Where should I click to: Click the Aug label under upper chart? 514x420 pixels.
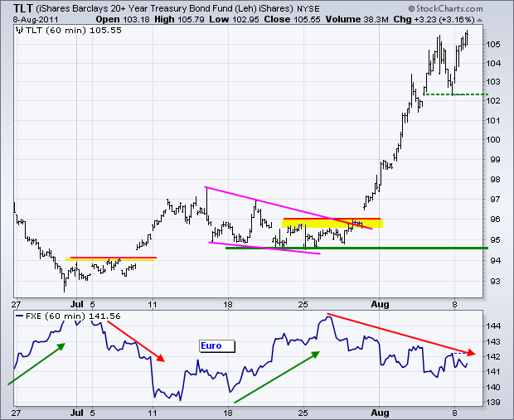coord(380,305)
